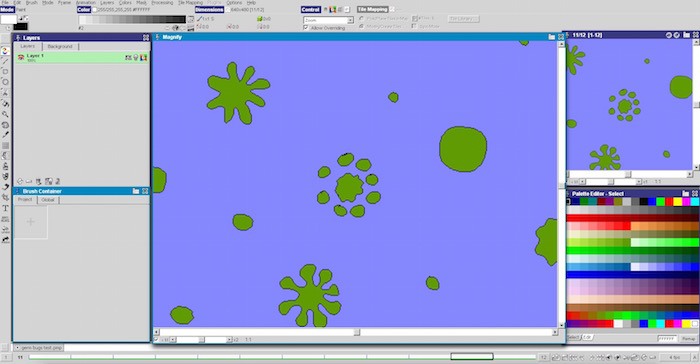Viewport: 700px width, 364px height.
Task: Select the Magnifier tool in the left toolbar
Action: (x=5, y=114)
